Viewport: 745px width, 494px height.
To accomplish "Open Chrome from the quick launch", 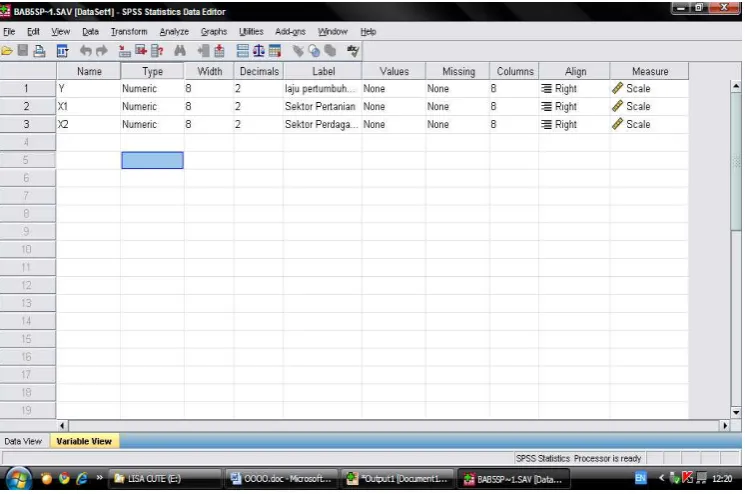I will pyautogui.click(x=64, y=478).
